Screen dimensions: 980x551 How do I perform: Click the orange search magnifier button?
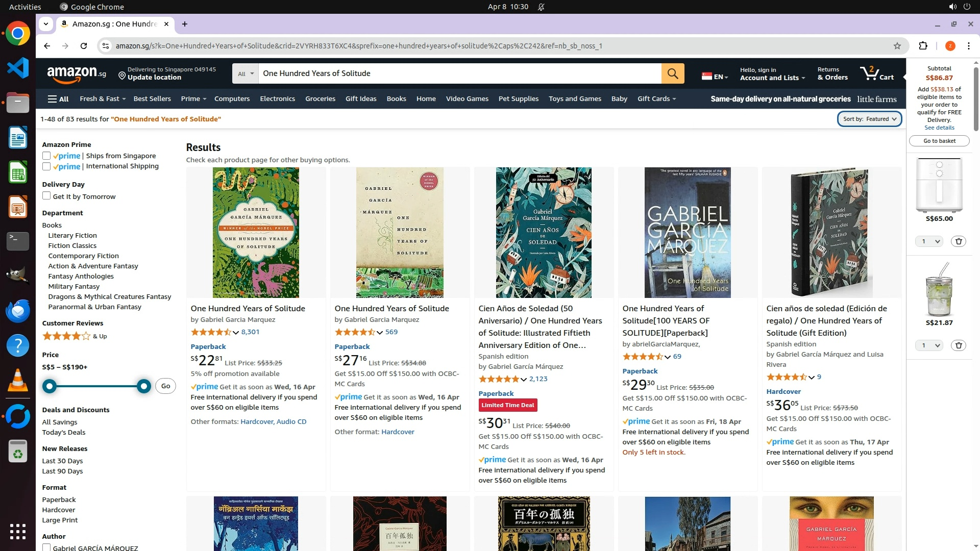[672, 73]
